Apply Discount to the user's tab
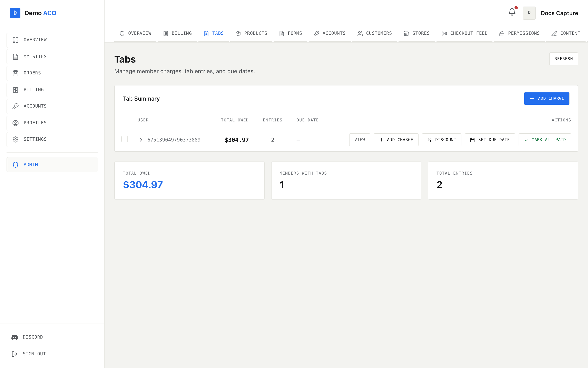Viewport: 588px width, 368px height. 441,140
